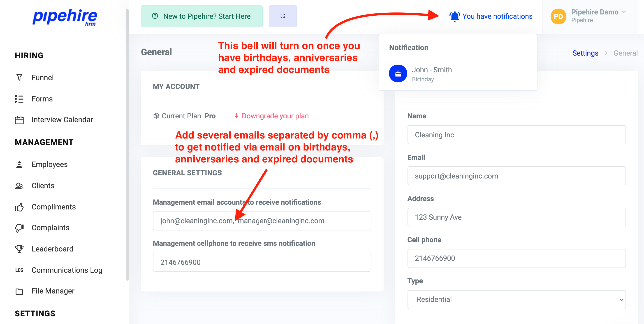644x324 pixels.
Task: Select Leaderboard from the Management menu
Action: pyautogui.click(x=52, y=249)
